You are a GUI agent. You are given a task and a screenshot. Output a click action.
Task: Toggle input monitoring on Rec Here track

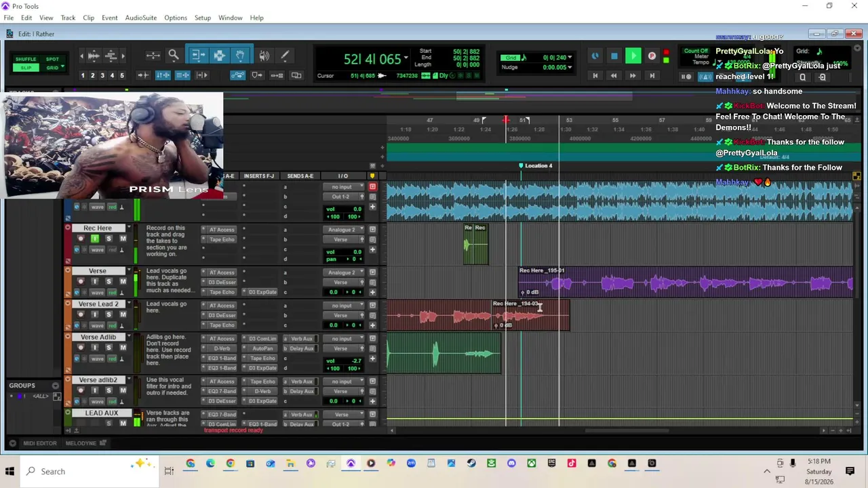pos(94,239)
